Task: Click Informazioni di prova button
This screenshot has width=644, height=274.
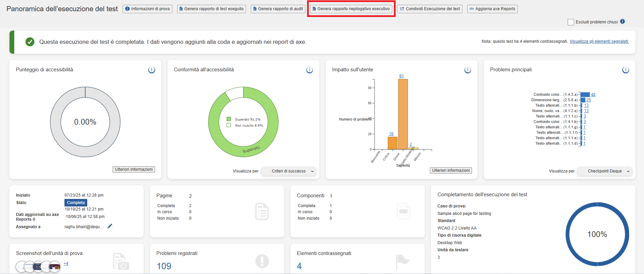Action: tap(147, 9)
